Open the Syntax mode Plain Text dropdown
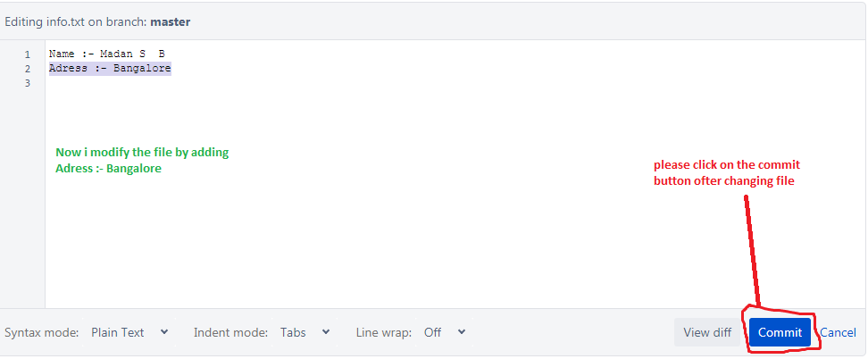 (130, 332)
